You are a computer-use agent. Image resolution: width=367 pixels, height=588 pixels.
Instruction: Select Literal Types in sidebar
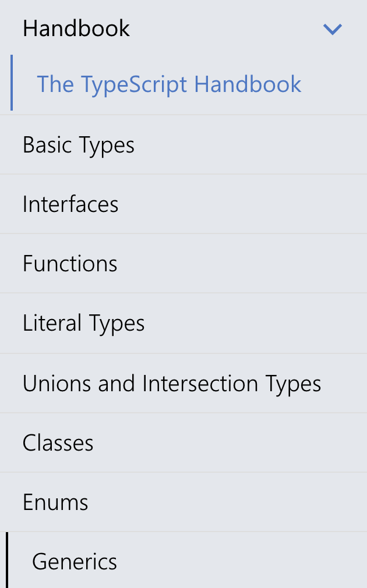coord(84,323)
